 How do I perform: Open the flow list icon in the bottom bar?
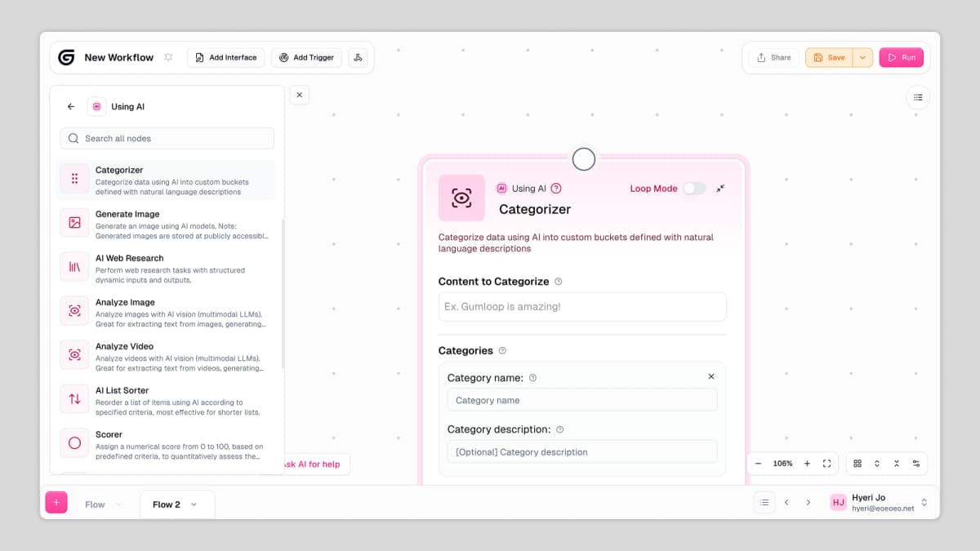764,503
